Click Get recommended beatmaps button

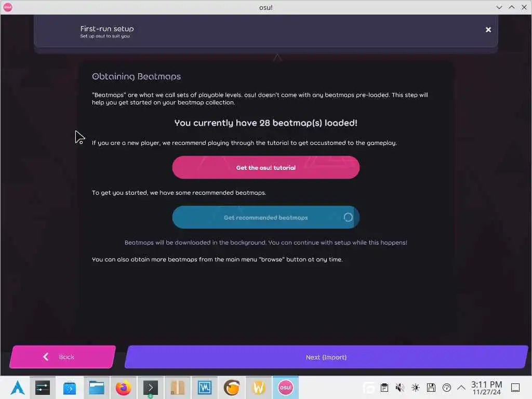tap(265, 218)
